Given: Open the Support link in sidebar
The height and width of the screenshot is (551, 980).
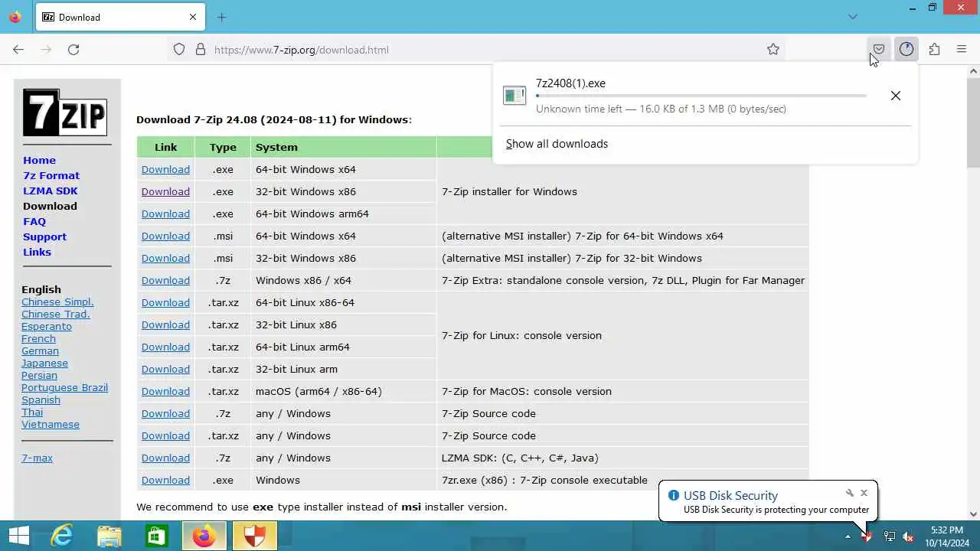Looking at the screenshot, I should [44, 236].
